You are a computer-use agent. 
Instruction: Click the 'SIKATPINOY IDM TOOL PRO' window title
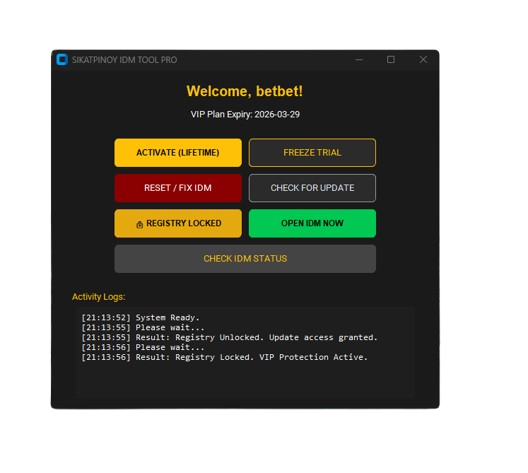[124, 60]
